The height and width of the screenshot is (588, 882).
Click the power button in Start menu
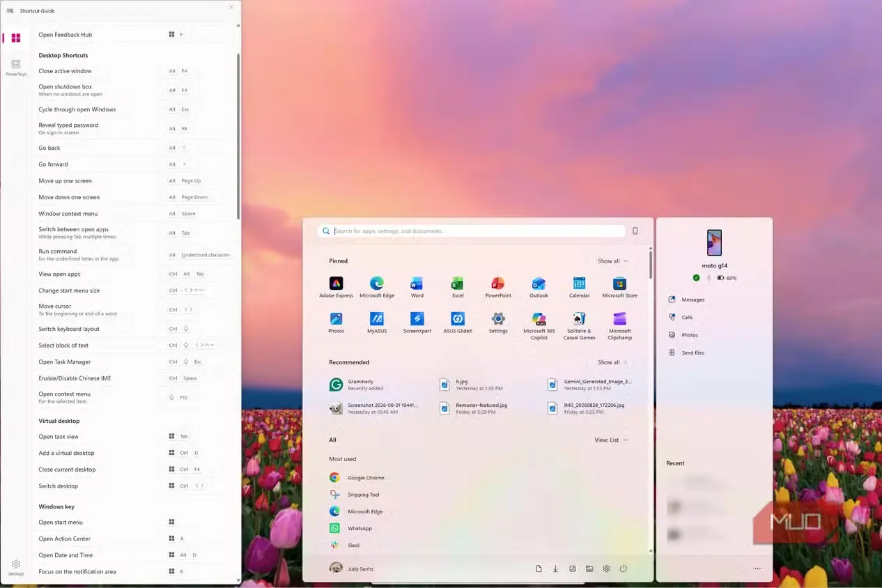tap(623, 568)
